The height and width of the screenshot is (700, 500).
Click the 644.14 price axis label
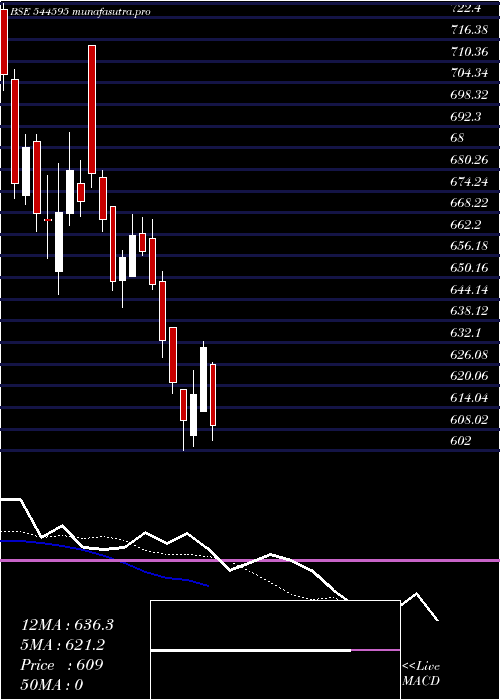[470, 290]
